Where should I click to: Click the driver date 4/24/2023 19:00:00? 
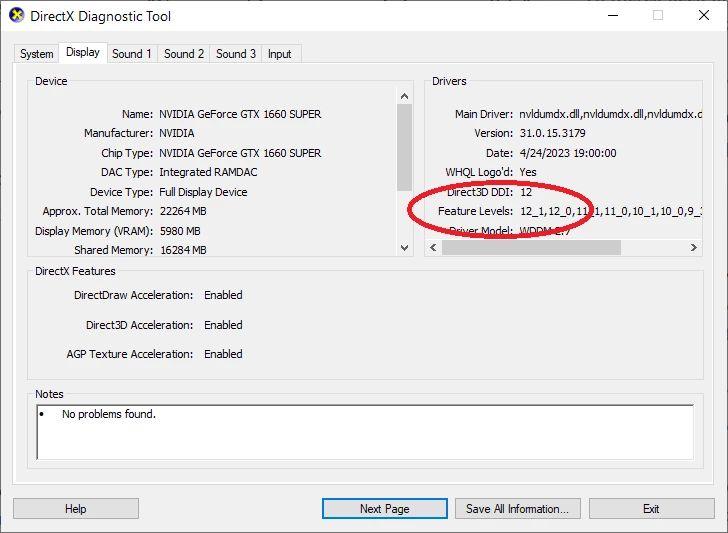(x=568, y=153)
